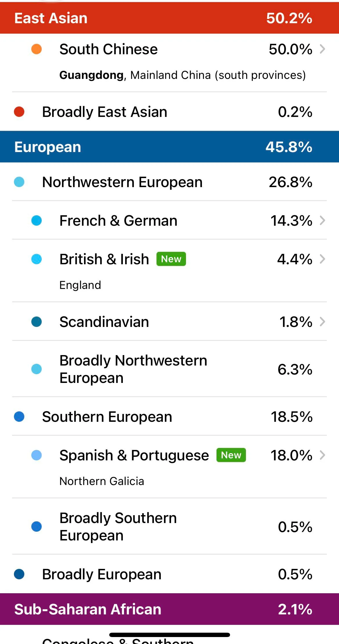The width and height of the screenshot is (339, 644).
Task: Click New badge beside British & Irish
Action: click(x=171, y=259)
